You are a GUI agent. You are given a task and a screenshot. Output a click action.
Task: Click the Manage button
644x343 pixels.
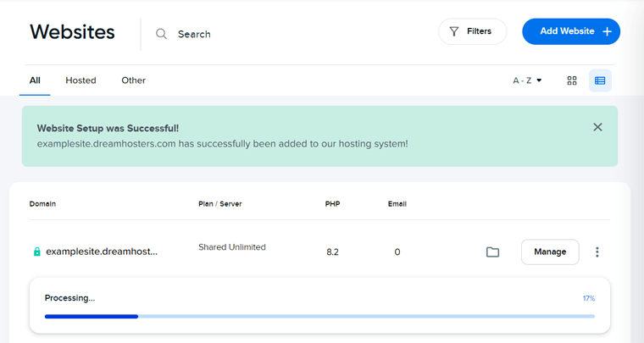pyautogui.click(x=550, y=252)
